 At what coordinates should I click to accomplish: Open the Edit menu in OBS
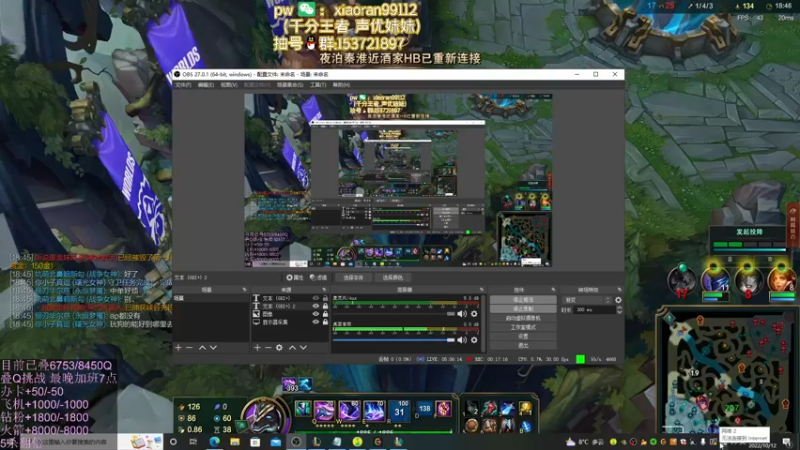pyautogui.click(x=206, y=85)
